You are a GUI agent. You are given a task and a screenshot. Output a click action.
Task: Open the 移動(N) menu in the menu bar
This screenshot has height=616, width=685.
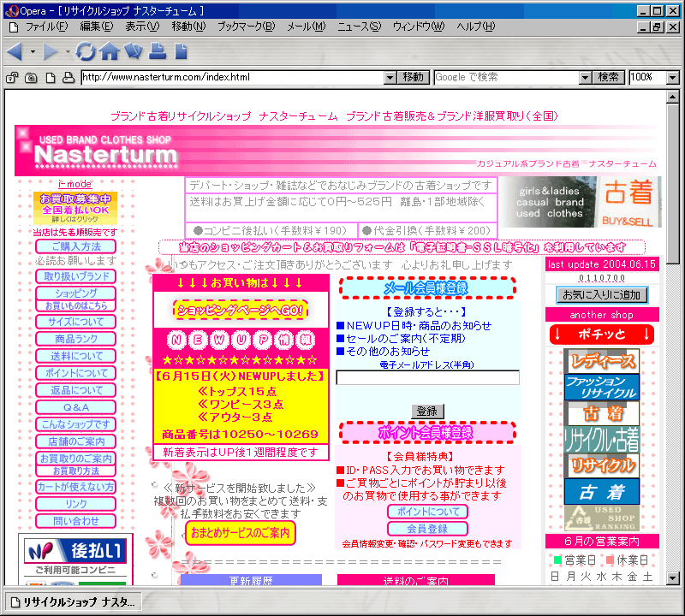click(188, 27)
